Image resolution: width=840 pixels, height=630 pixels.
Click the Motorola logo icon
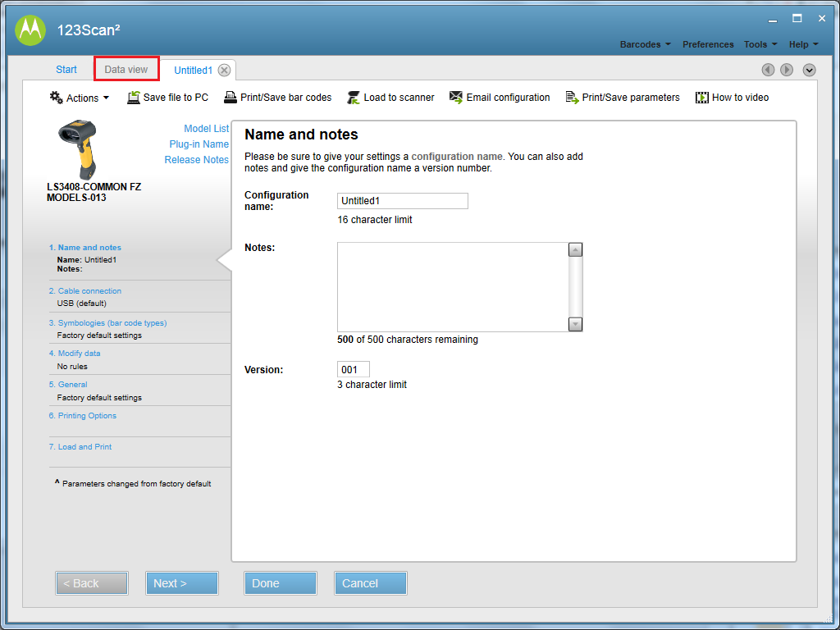point(30,30)
